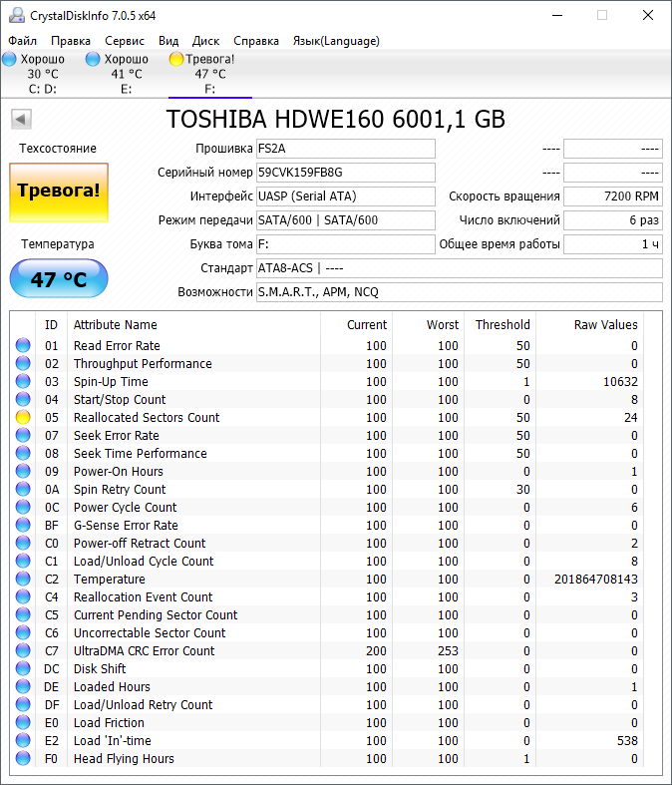Click the yellow status dot for Reallocated Sectors Count
The height and width of the screenshot is (785, 672).
tap(23, 417)
